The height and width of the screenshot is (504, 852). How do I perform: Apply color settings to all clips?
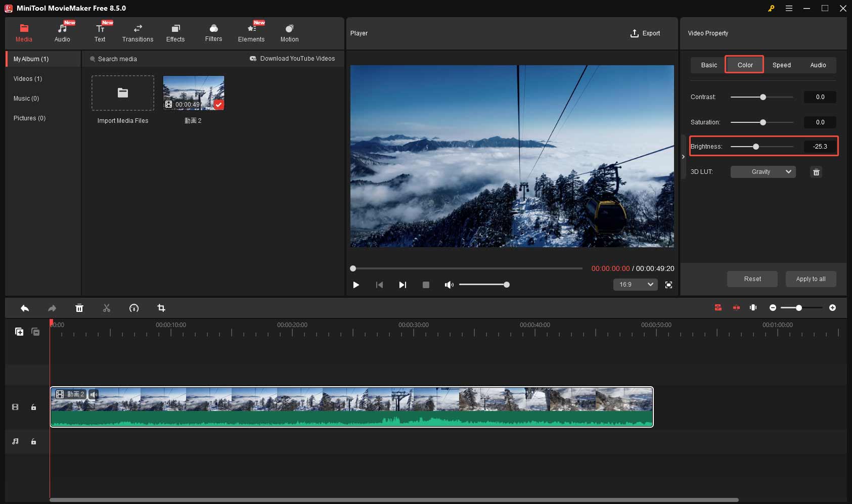pyautogui.click(x=810, y=279)
